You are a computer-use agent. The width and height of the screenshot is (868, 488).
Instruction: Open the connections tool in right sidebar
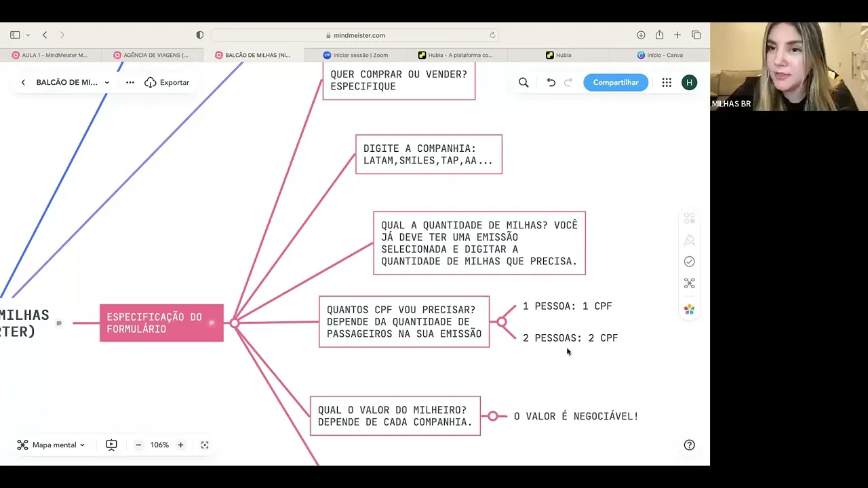click(689, 283)
